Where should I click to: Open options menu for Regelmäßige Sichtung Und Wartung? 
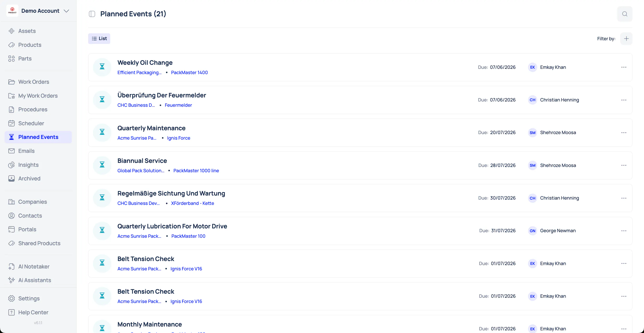point(624,198)
